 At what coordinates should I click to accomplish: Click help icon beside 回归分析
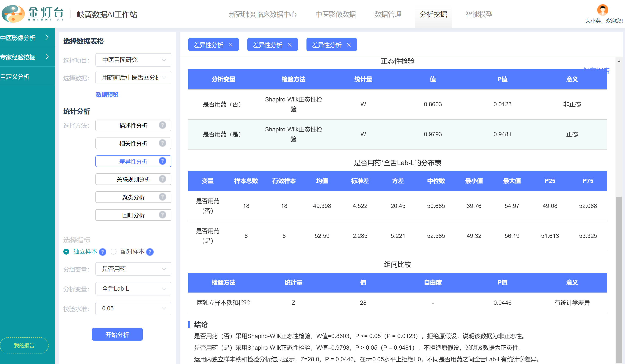coord(163,215)
